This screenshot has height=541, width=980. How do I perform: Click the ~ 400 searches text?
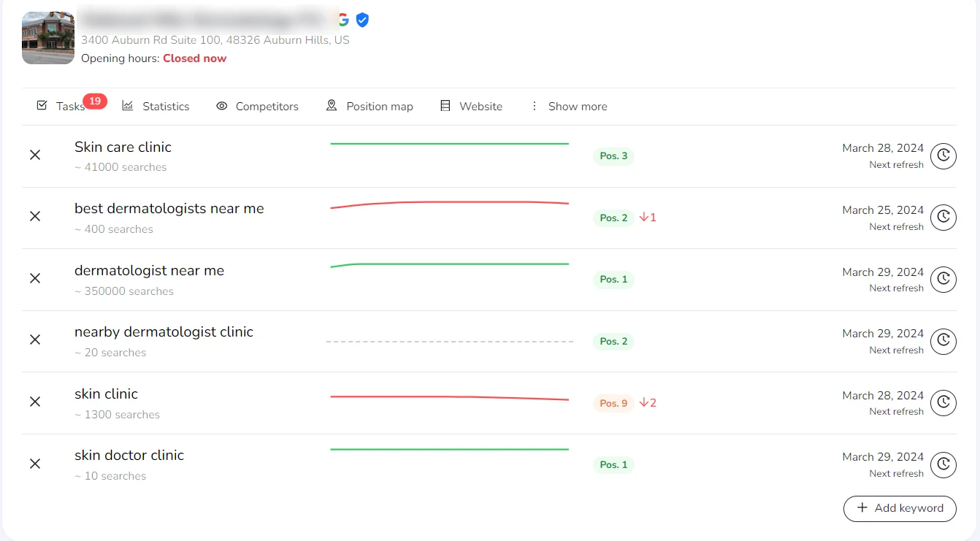pos(114,229)
